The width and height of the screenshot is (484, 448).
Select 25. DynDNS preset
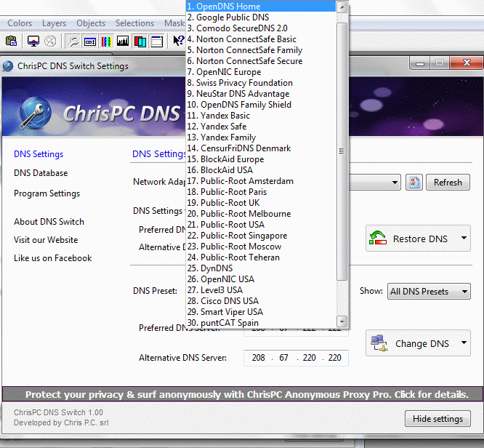click(x=261, y=268)
